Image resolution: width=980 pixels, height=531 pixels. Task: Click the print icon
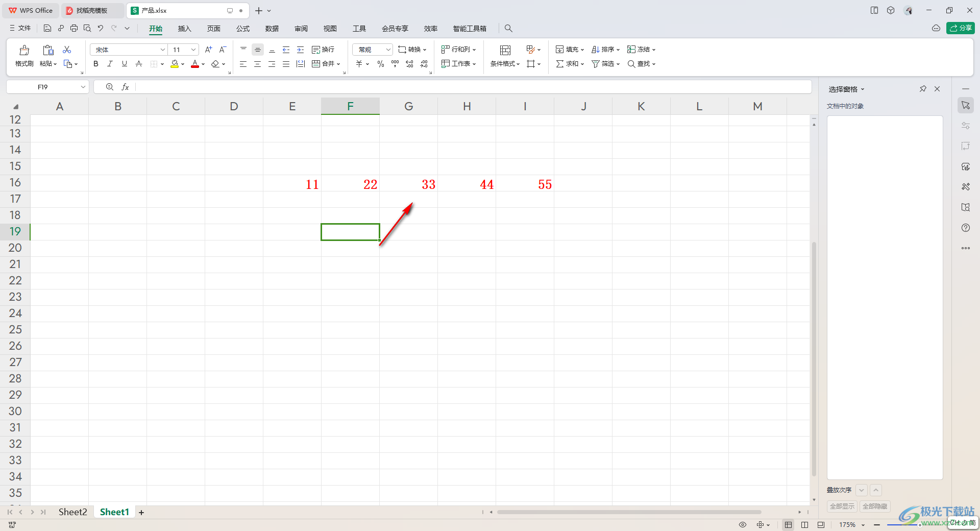point(74,28)
